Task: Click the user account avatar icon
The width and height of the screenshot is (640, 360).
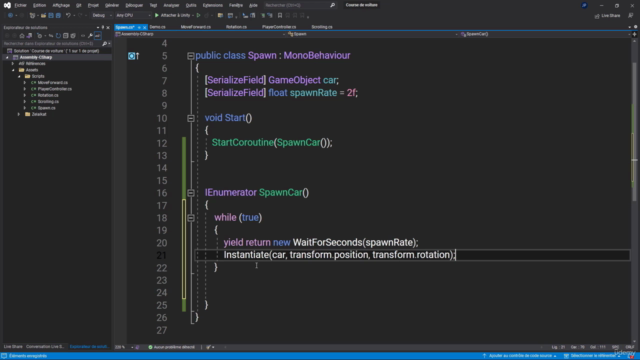Action: click(584, 5)
